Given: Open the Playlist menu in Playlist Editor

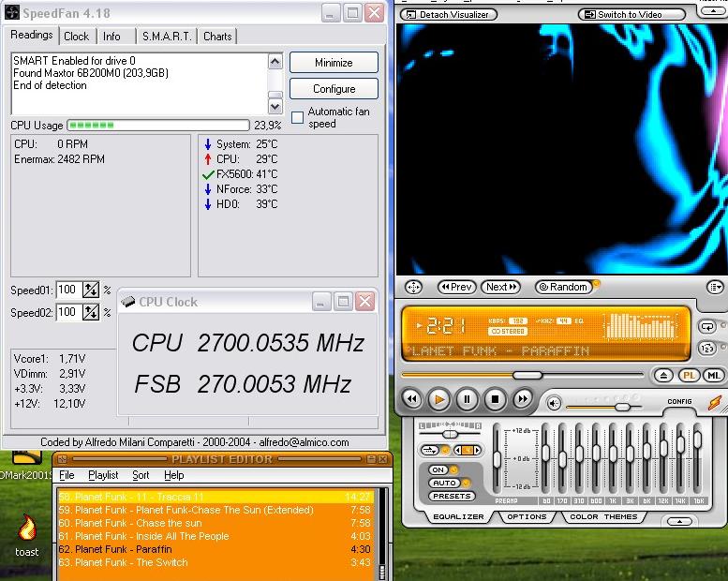Looking at the screenshot, I should coord(103,475).
